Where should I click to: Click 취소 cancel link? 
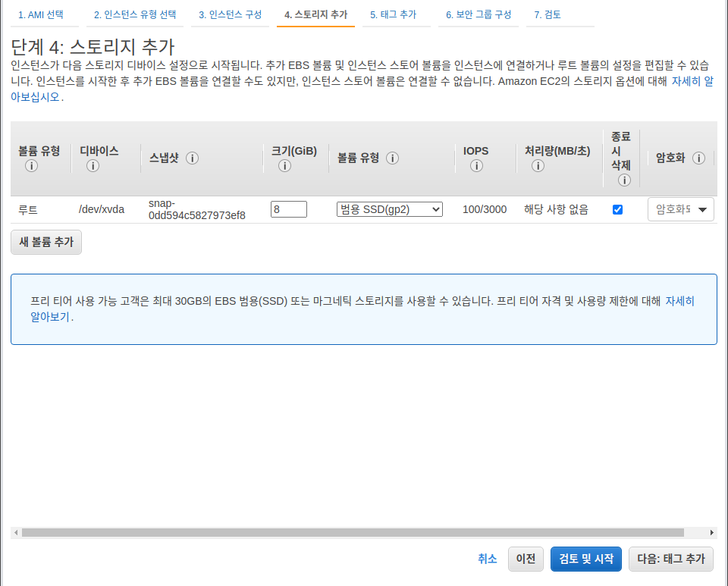click(x=488, y=559)
